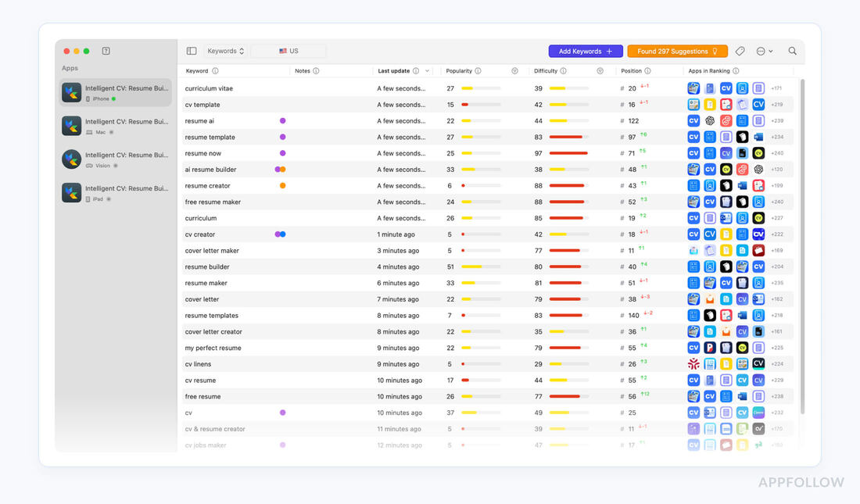This screenshot has height=504, width=860.
Task: Open the Found 297 Suggestions button
Action: pyautogui.click(x=677, y=51)
